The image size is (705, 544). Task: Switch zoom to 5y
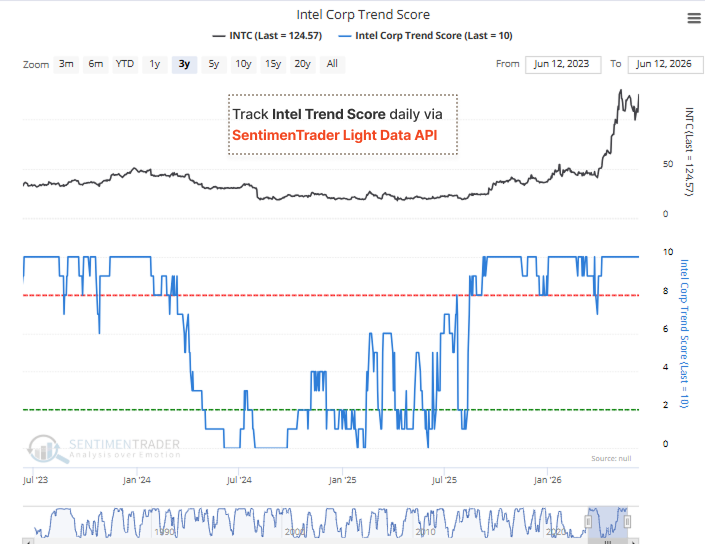[x=214, y=64]
